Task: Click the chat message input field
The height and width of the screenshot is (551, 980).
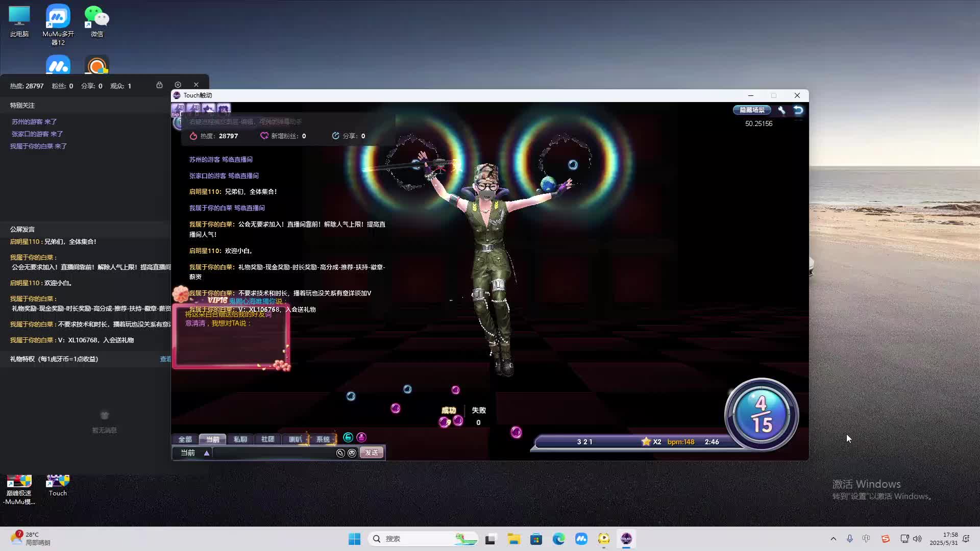Action: tap(273, 453)
